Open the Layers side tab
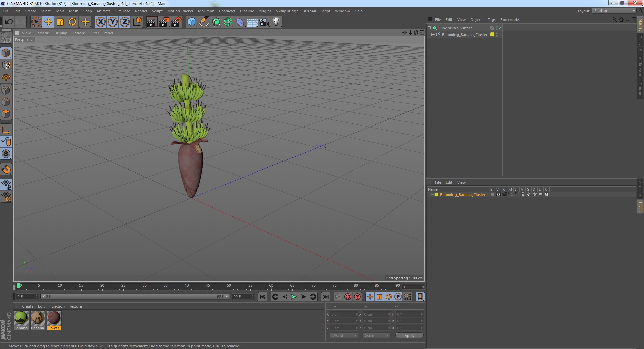 640,207
